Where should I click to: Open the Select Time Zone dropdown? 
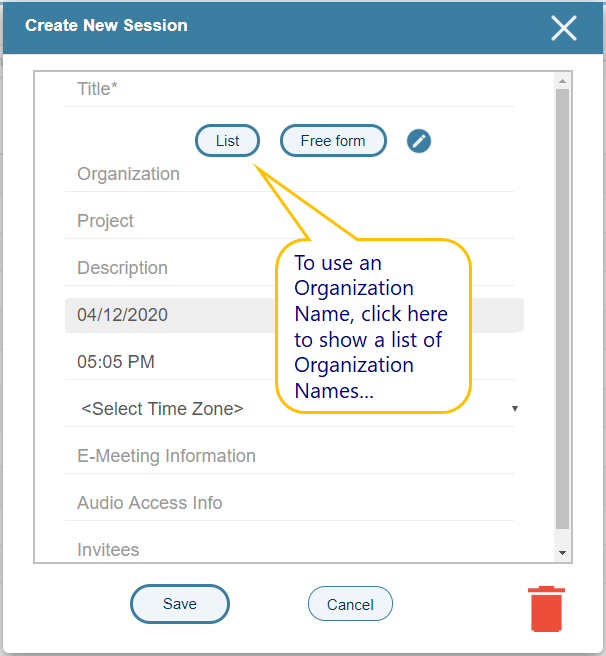tap(296, 409)
